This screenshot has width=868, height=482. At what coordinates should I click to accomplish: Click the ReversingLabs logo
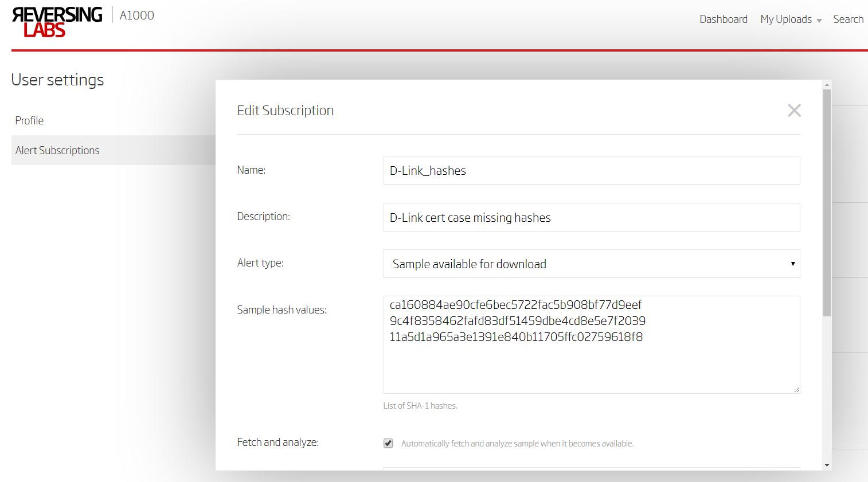click(57, 22)
